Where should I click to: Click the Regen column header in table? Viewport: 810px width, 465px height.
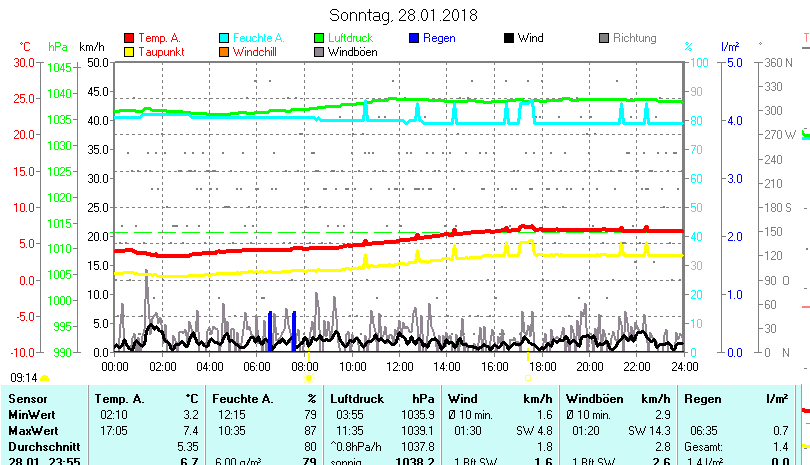pyautogui.click(x=702, y=399)
